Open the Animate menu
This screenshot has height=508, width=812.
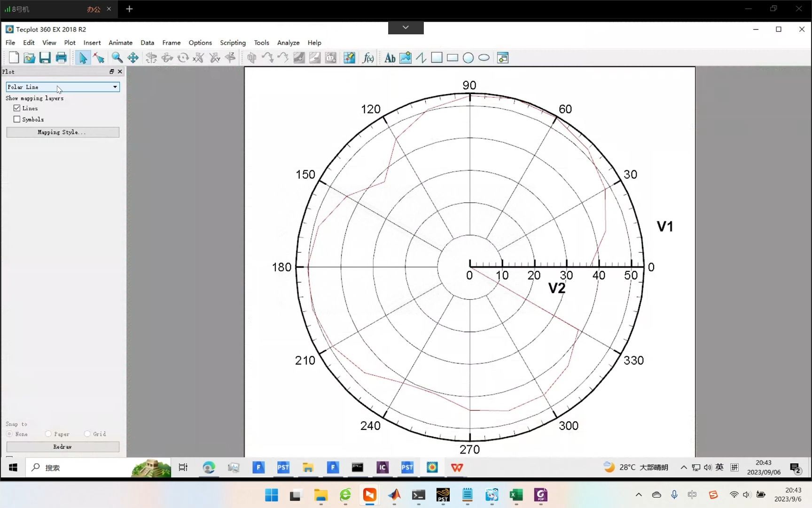[x=120, y=42]
